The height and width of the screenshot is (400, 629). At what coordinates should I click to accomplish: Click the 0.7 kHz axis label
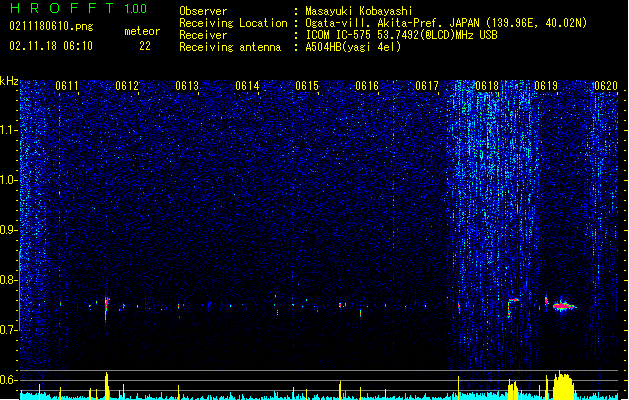(8, 330)
